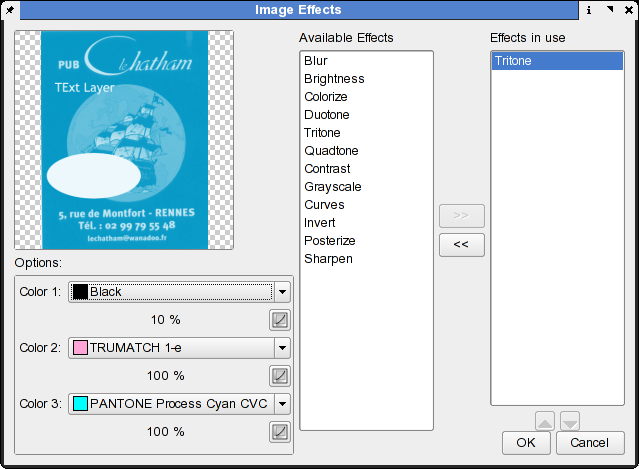Viewport: 639px width, 469px height.
Task: Confirm the effects with OK
Action: 526,442
